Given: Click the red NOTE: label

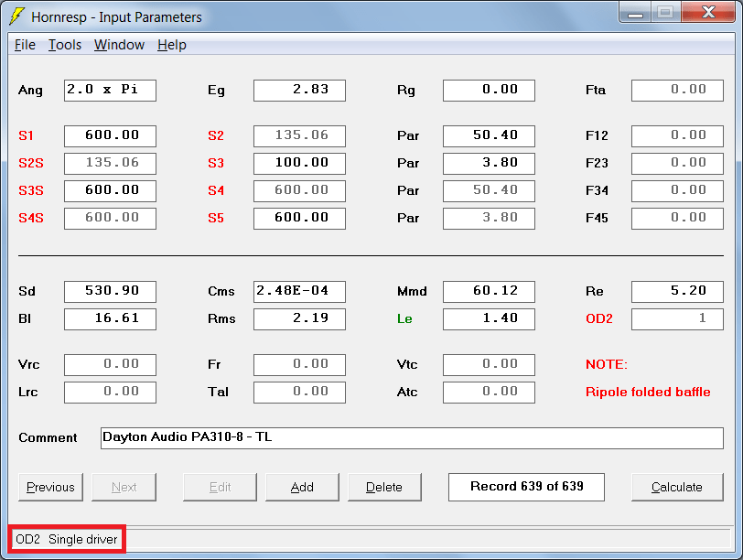Looking at the screenshot, I should (x=607, y=365).
